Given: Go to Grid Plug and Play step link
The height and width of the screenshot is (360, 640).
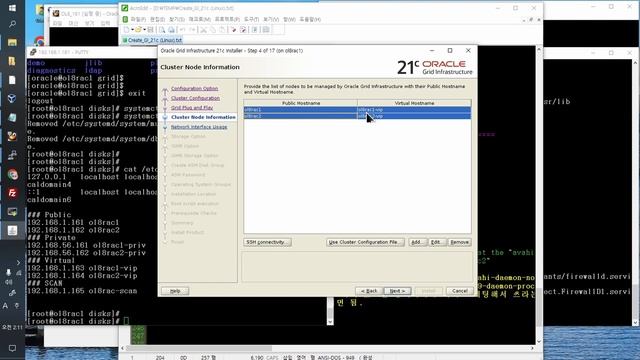Looking at the screenshot, I should tap(192, 108).
